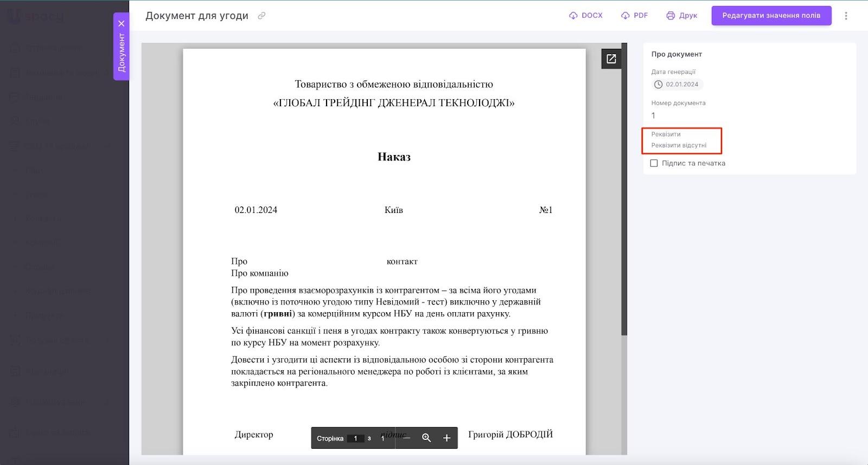This screenshot has height=465, width=868.
Task: Click the link icon beside the document title
Action: [x=261, y=16]
